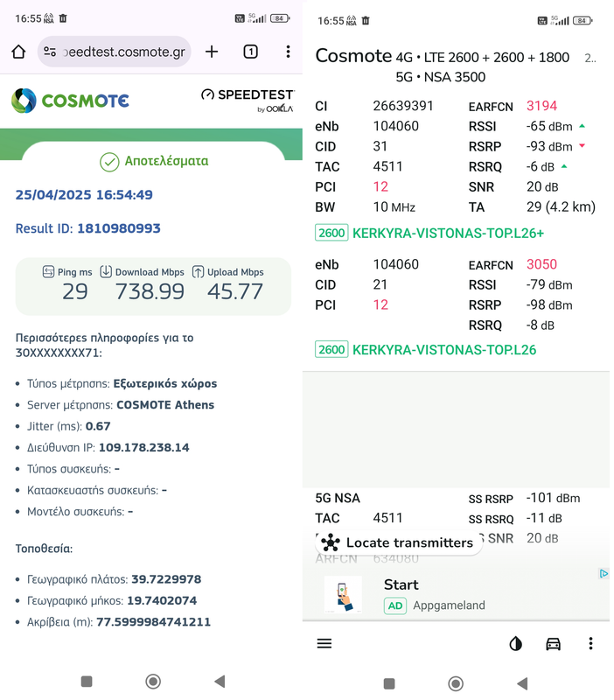
Task: Open the browser three-dot menu
Action: pos(289,52)
